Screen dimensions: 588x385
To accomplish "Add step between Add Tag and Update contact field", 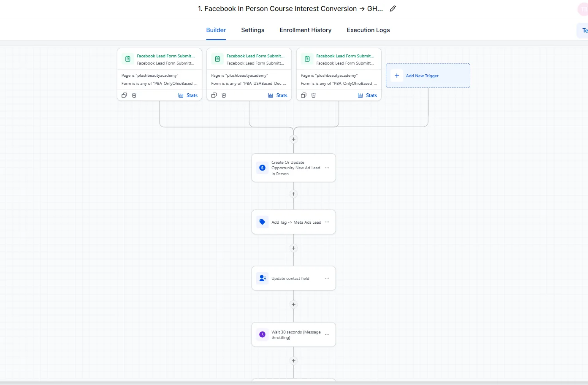I will click(294, 248).
